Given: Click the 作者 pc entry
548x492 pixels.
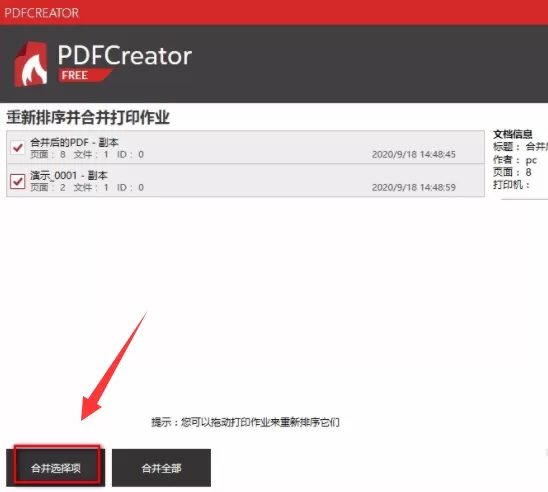Looking at the screenshot, I should tap(515, 160).
